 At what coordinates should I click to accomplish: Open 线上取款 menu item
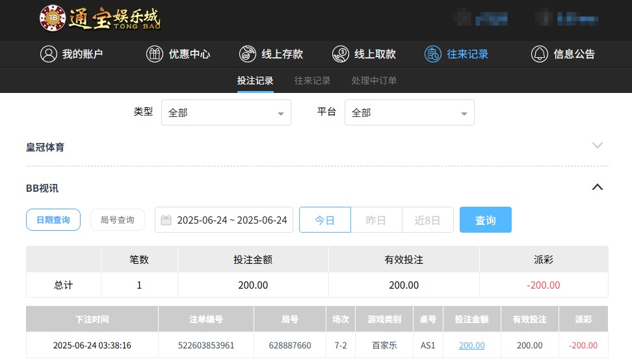tap(364, 54)
